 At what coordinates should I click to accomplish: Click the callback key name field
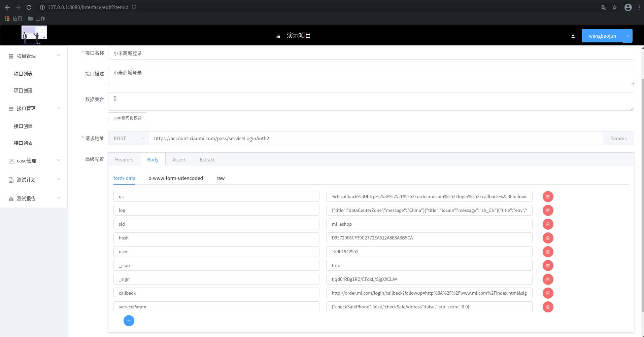tap(216, 293)
